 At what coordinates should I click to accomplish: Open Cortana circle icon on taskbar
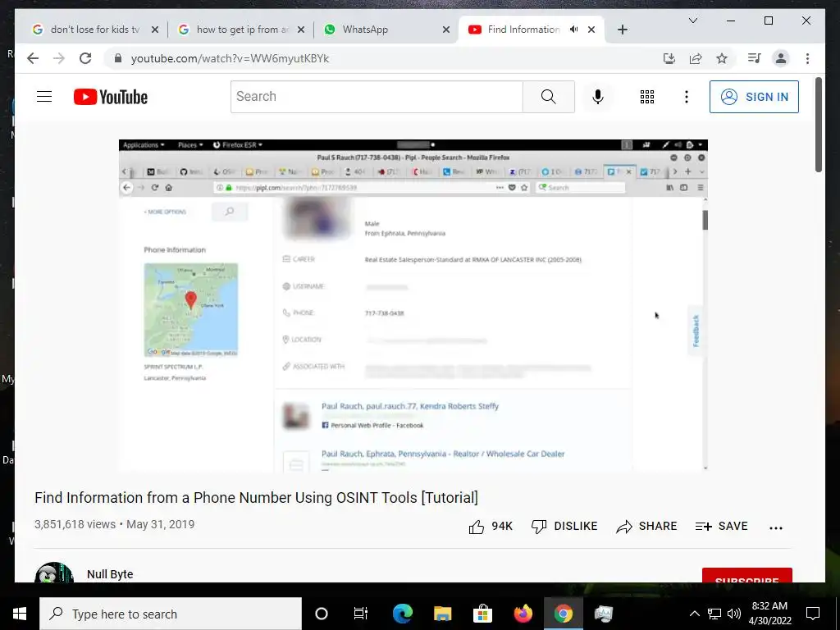322,614
